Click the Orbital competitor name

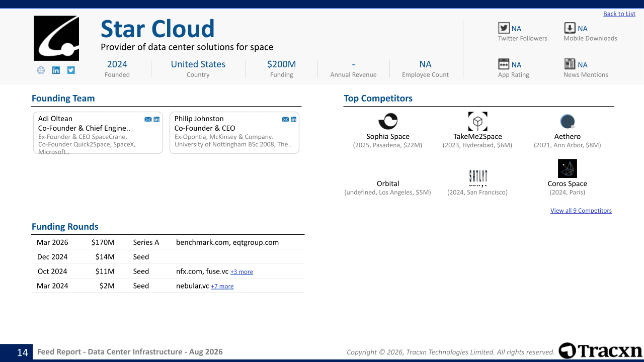coord(388,184)
